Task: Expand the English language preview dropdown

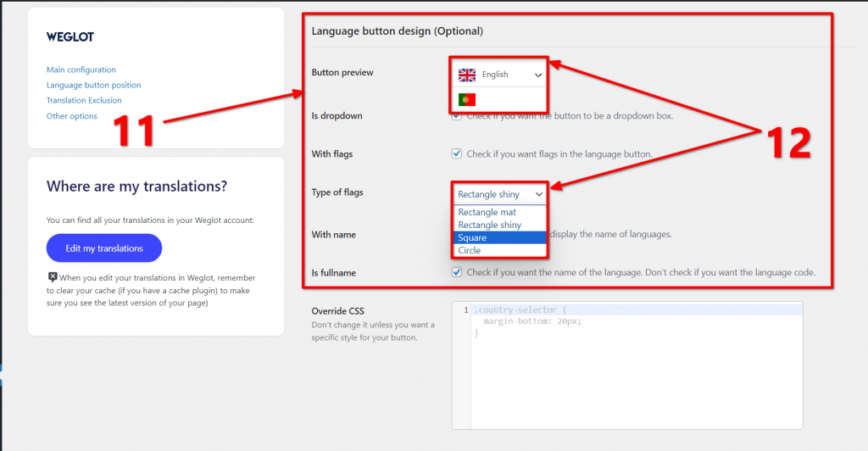Action: [498, 75]
